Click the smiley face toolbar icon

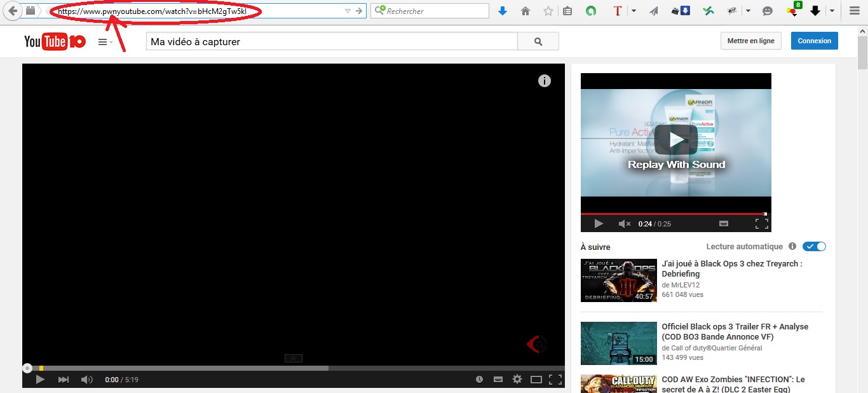pos(768,11)
